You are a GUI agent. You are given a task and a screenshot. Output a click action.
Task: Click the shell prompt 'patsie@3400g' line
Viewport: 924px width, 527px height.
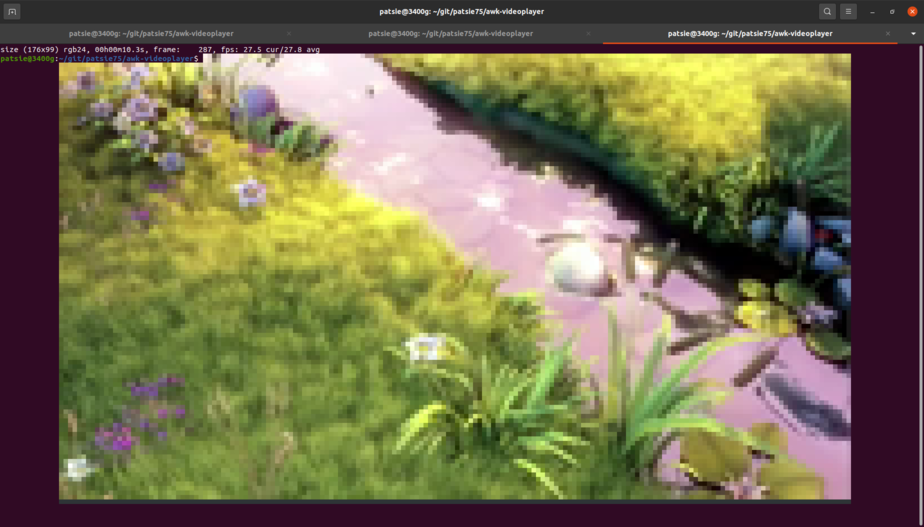(x=99, y=58)
